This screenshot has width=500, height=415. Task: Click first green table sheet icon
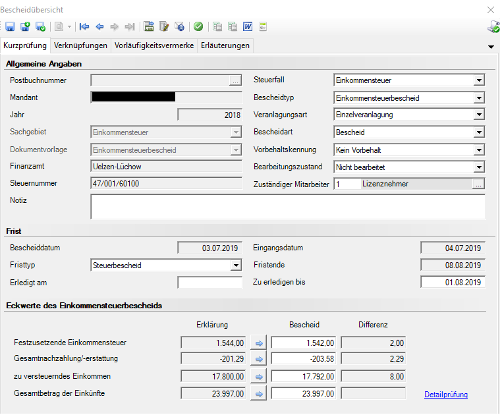click(217, 27)
